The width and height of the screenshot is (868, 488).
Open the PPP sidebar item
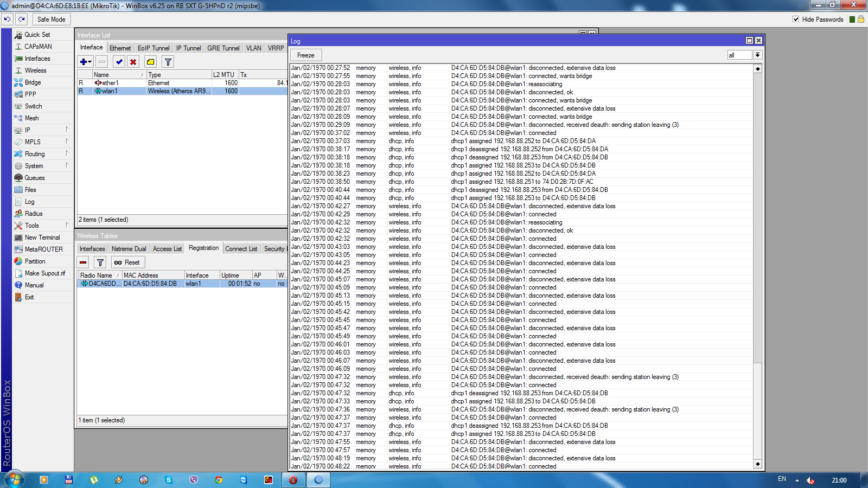pyautogui.click(x=30, y=94)
